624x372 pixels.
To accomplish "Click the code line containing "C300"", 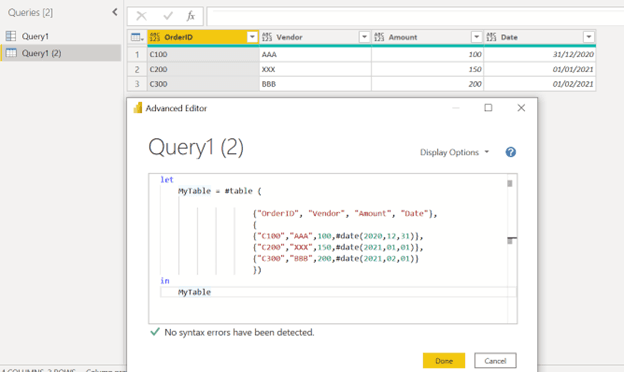I will pyautogui.click(x=336, y=258).
